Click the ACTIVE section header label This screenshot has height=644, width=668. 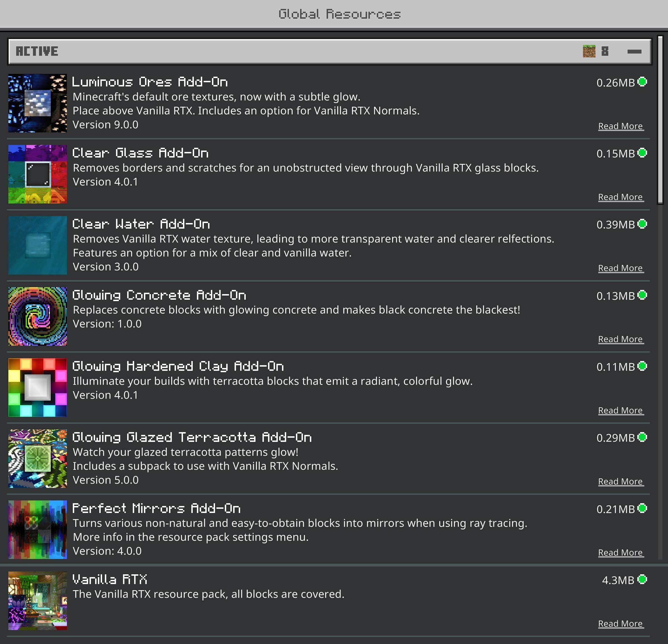[x=37, y=52]
